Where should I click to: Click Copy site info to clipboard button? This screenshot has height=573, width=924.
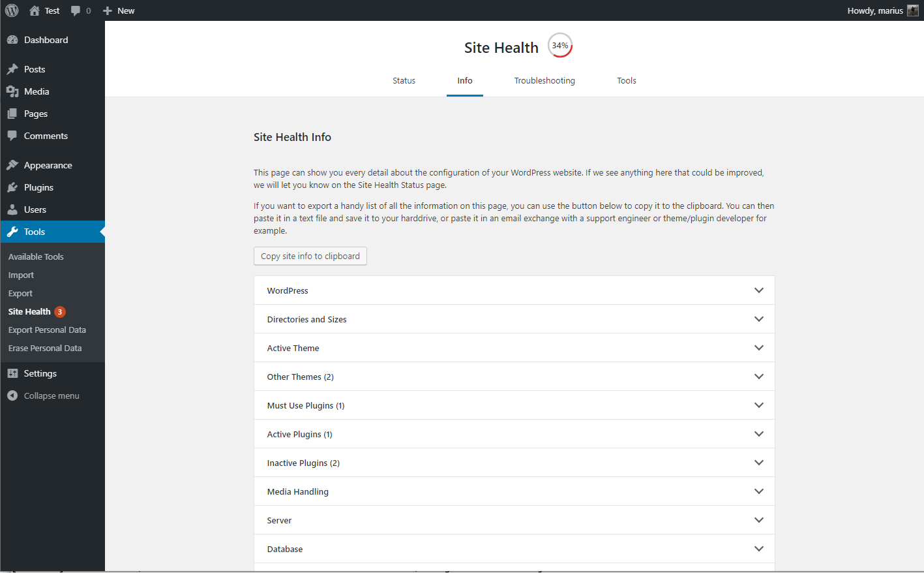(310, 256)
